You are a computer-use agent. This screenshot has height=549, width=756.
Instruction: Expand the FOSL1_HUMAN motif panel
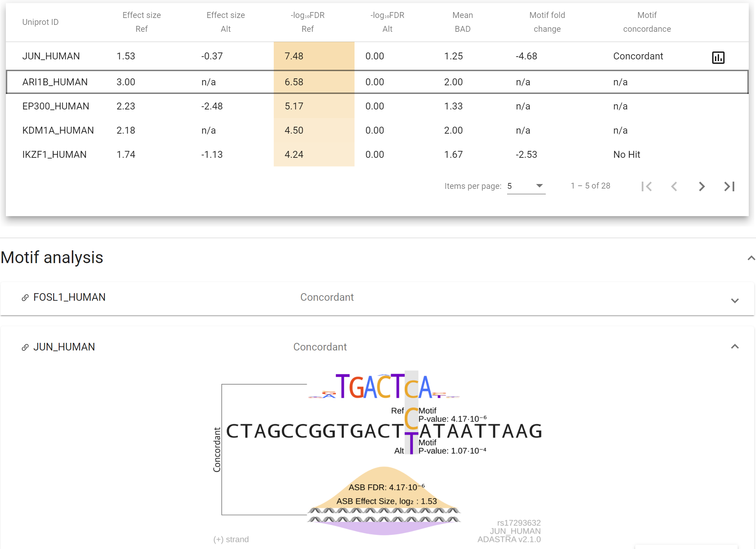735,300
